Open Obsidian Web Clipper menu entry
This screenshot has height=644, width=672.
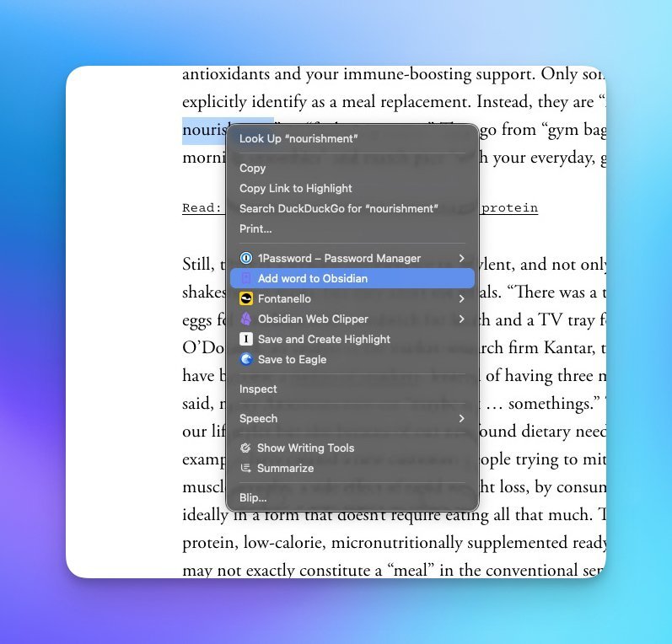point(352,319)
